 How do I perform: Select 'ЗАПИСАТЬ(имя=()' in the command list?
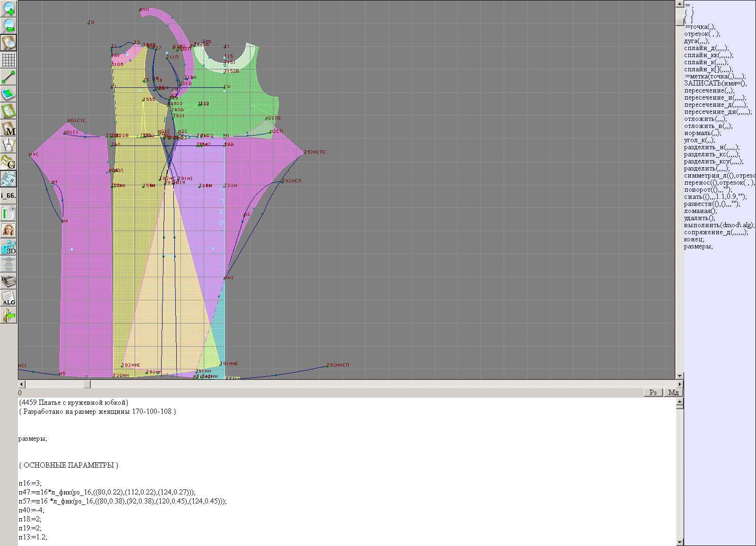(715, 84)
